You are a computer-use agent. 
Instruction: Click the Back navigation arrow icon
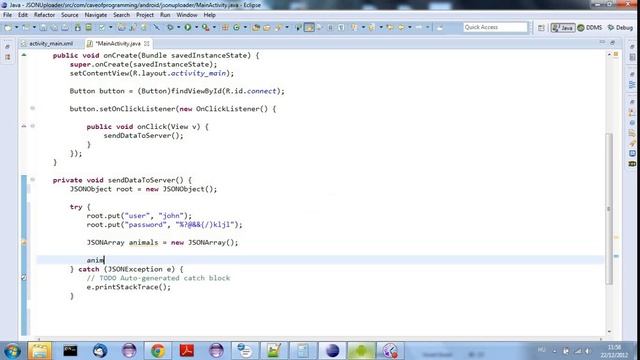point(401,27)
